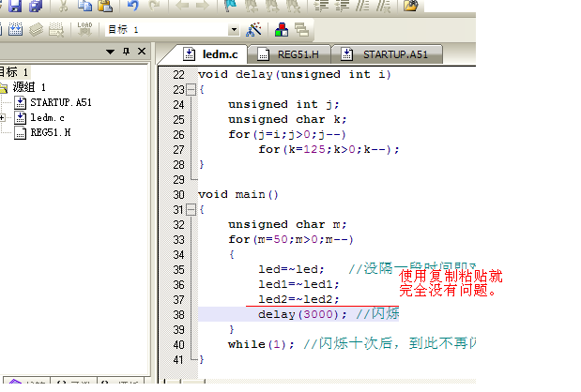Open the project panel position menu arrow

(110, 52)
